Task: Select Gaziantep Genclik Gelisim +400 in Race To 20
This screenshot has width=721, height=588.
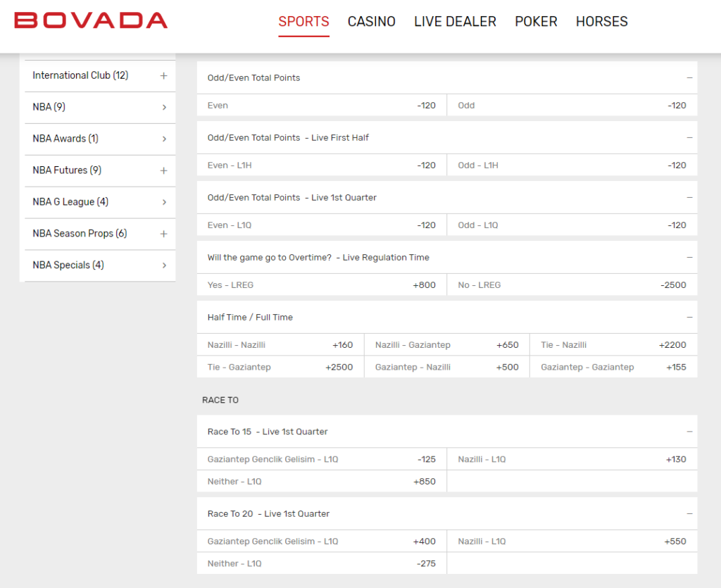Action: (321, 541)
